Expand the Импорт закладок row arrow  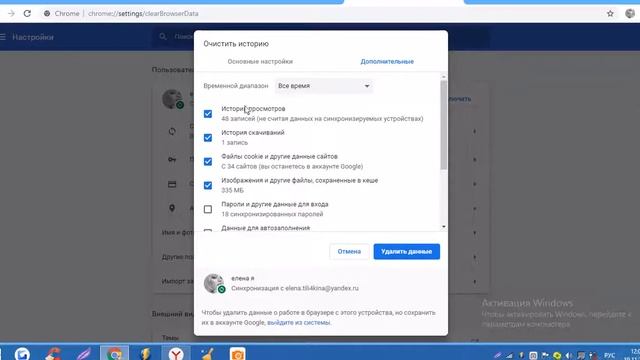point(474,282)
